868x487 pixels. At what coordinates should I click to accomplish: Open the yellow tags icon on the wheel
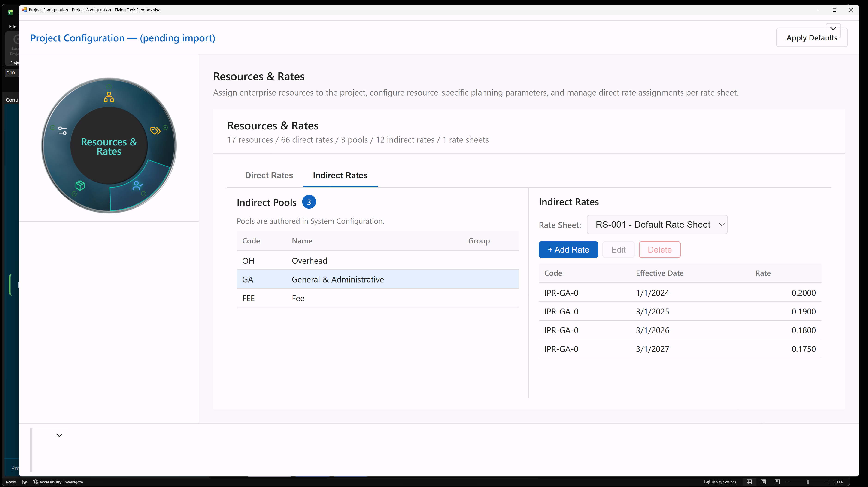pyautogui.click(x=155, y=130)
